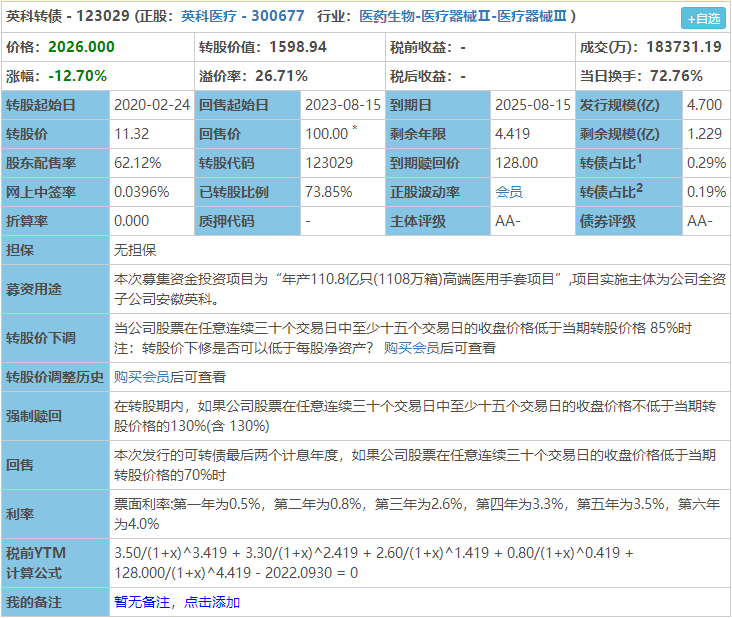The height and width of the screenshot is (618, 732).
Task: Click 购买会员 link in 转股价下调 row
Action: point(412,348)
